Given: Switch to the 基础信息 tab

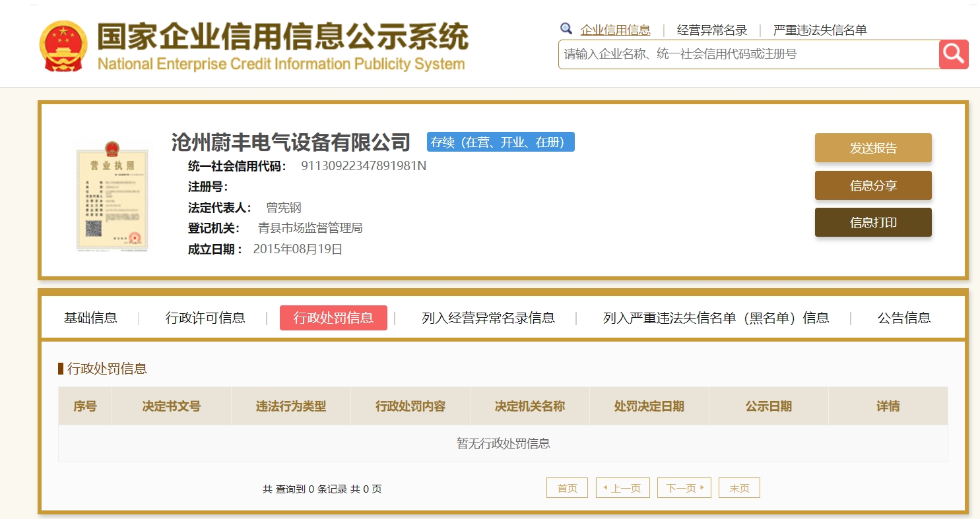Looking at the screenshot, I should click(x=90, y=318).
